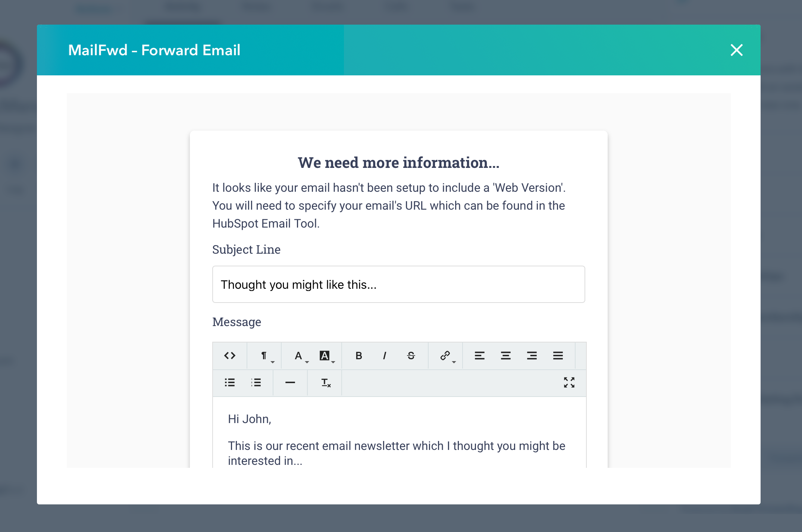Align text left
This screenshot has height=532, width=802.
[x=480, y=356]
